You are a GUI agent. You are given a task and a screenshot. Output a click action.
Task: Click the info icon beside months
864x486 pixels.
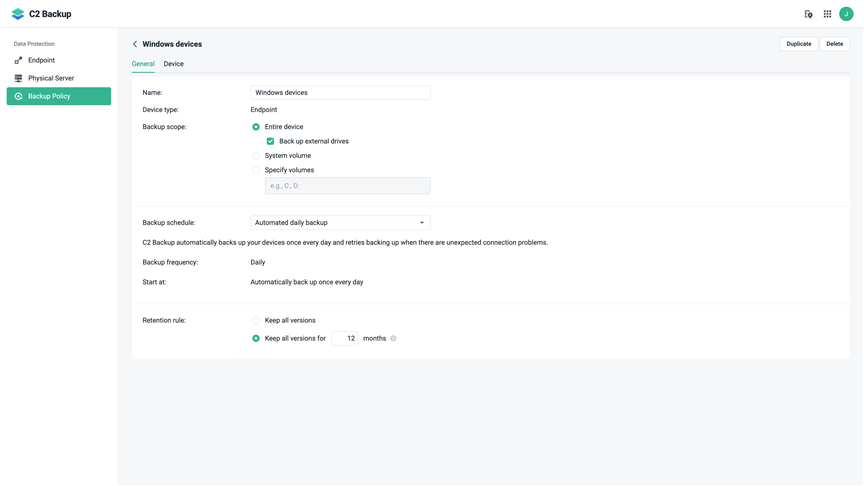click(x=393, y=338)
